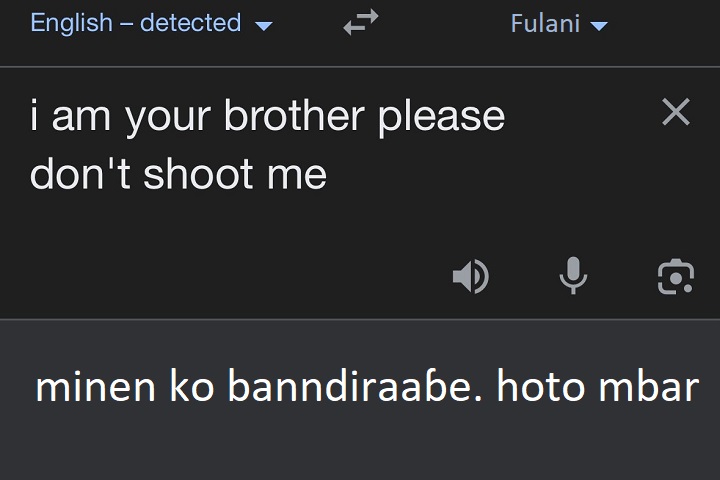The height and width of the screenshot is (480, 720).
Task: Click the word "please" in the source text
Action: pos(441,117)
